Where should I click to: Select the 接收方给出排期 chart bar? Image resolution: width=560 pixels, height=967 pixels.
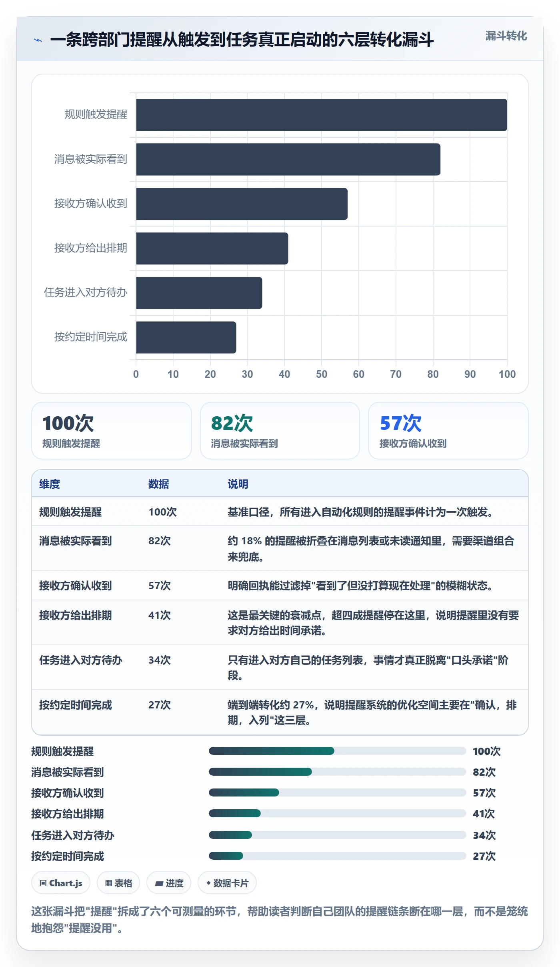[212, 248]
